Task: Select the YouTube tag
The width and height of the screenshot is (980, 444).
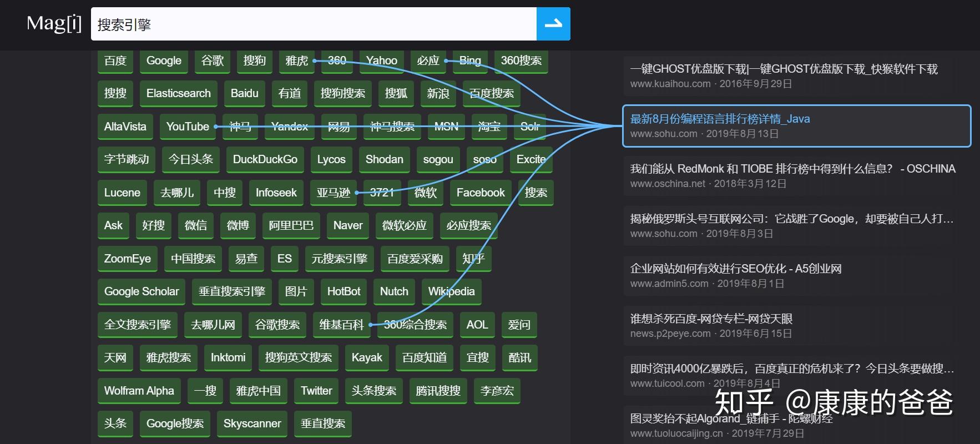Action: click(x=188, y=127)
